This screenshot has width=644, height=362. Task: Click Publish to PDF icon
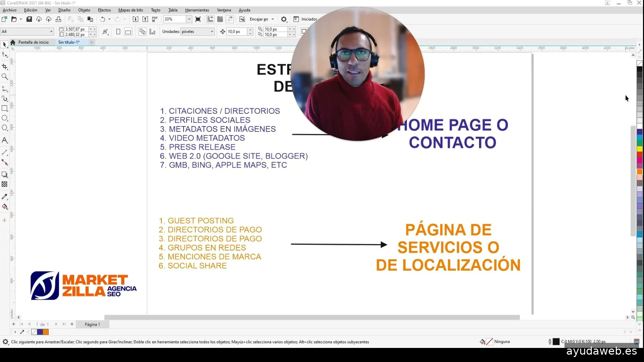tap(155, 19)
